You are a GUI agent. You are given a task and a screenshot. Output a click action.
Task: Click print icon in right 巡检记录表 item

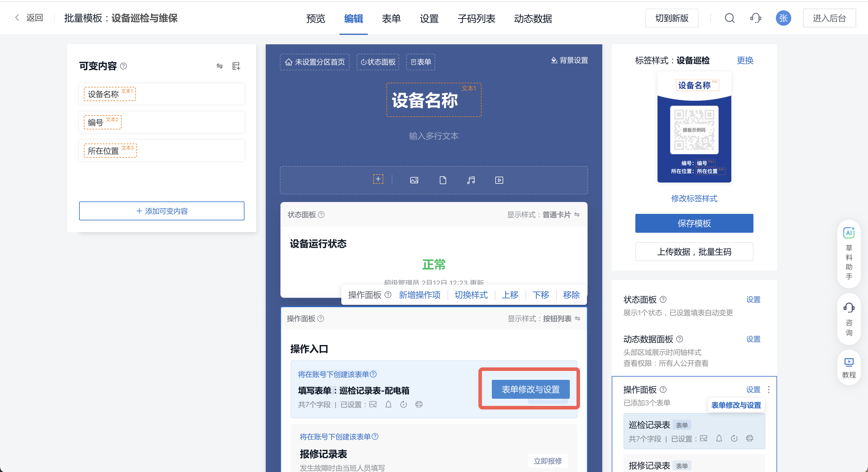(x=749, y=438)
